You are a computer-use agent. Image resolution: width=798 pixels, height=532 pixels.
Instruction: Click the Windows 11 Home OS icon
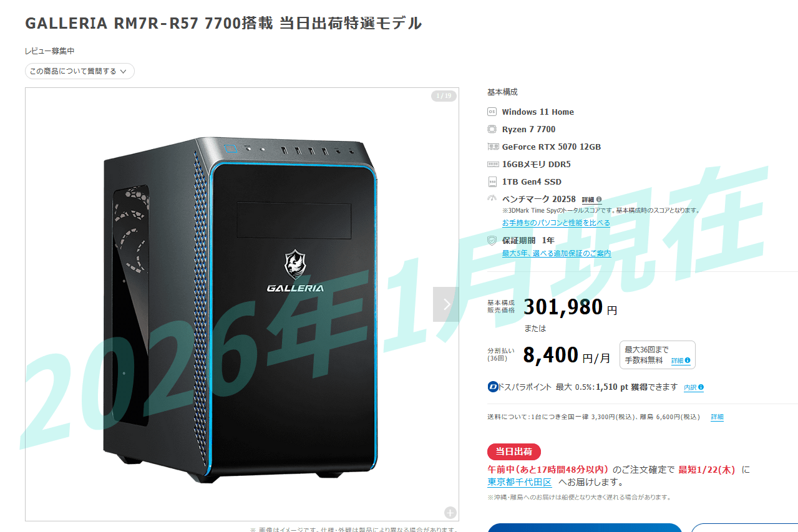tap(492, 112)
